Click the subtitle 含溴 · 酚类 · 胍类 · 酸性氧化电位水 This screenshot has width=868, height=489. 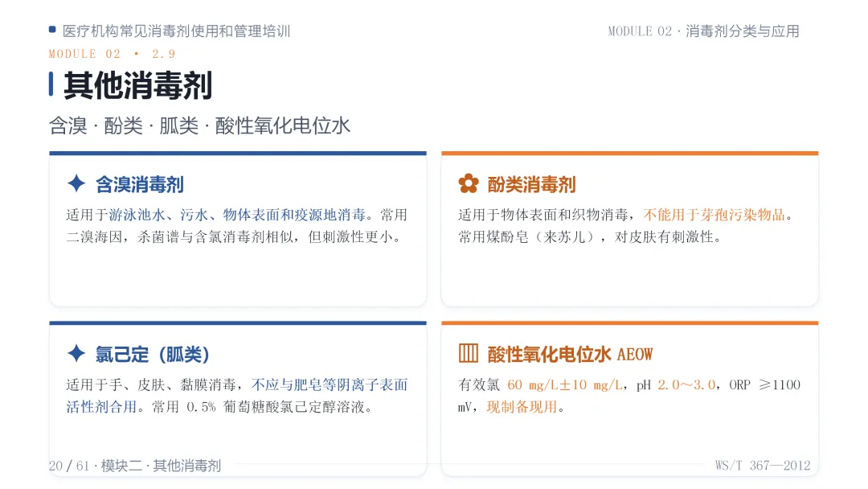(x=200, y=125)
